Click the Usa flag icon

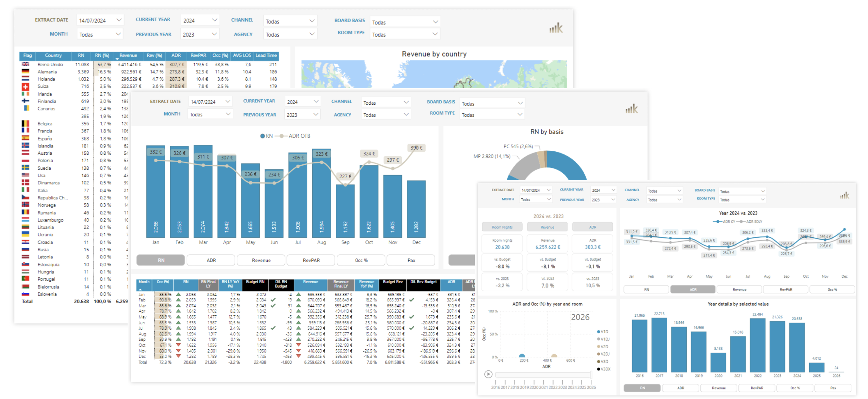pos(25,175)
